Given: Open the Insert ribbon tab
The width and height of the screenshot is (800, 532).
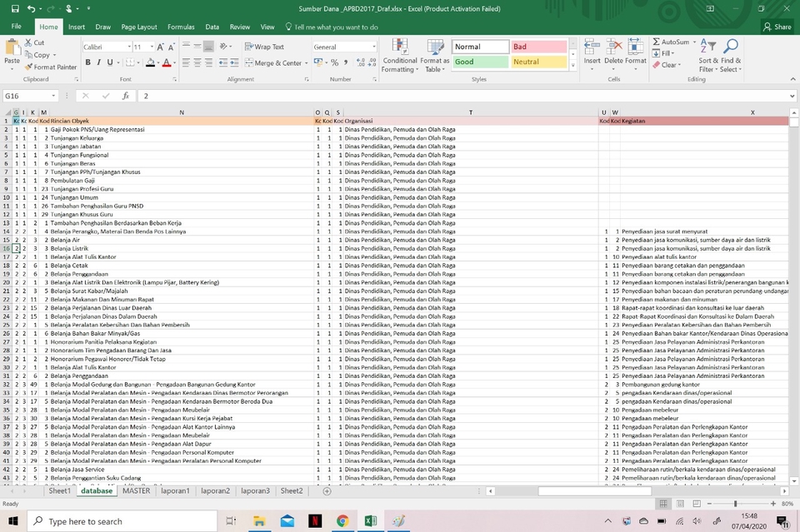Looking at the screenshot, I should (77, 27).
